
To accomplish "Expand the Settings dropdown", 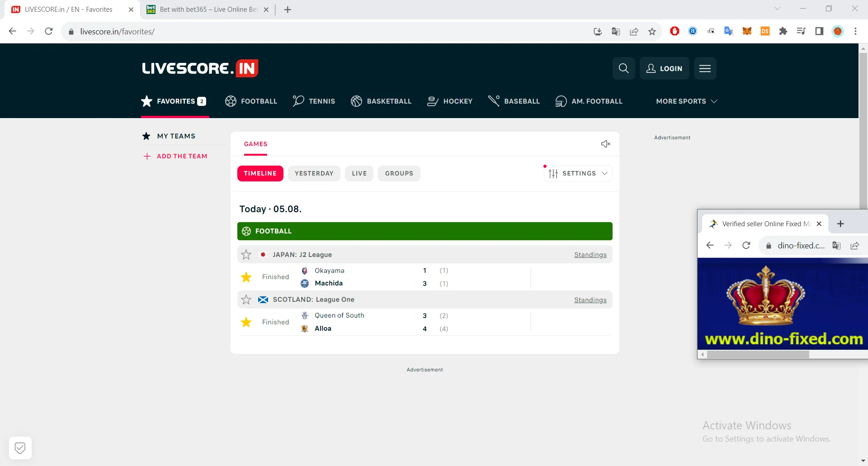I will (x=578, y=173).
